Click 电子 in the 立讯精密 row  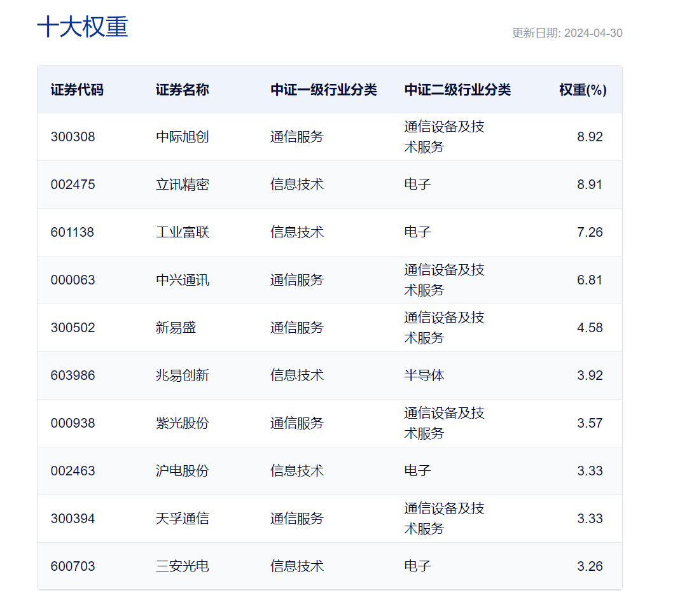click(x=417, y=185)
